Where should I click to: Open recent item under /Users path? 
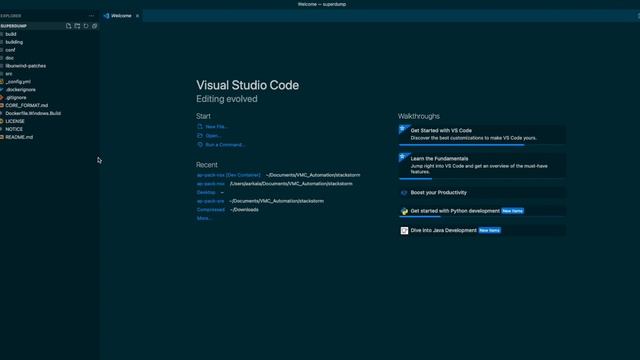211,184
